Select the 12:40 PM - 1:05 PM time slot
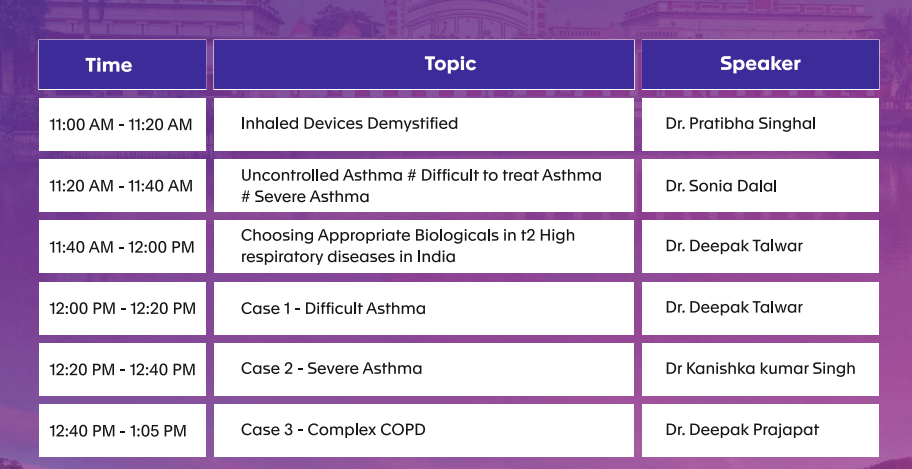 [x=118, y=431]
